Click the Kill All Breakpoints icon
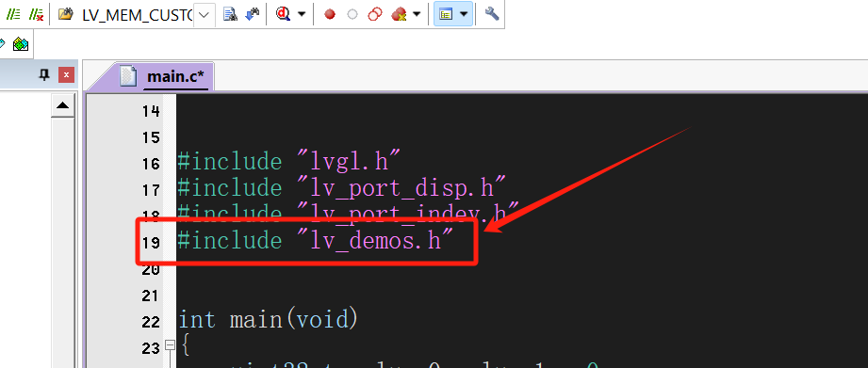868x368 pixels. click(399, 14)
